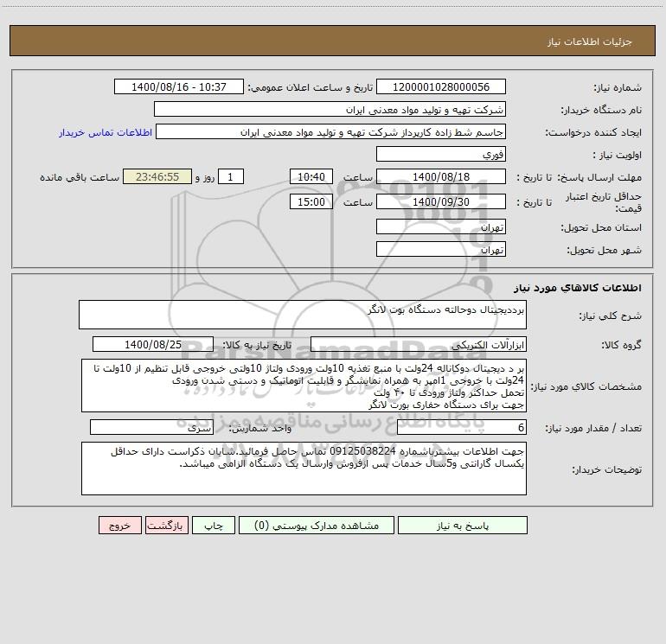This screenshot has height=644, width=666.
Task: Click goods need date 1400/08/25
Action: click(153, 344)
